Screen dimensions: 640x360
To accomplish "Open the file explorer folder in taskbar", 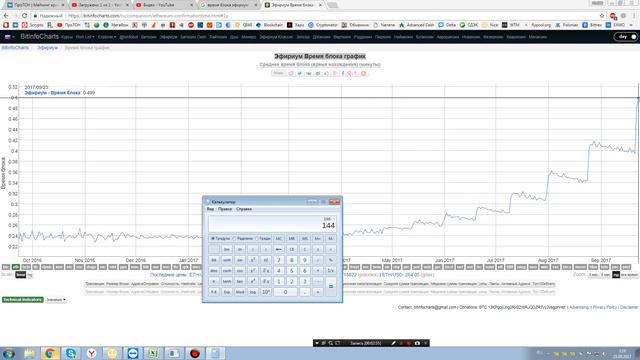I will 29,353.
